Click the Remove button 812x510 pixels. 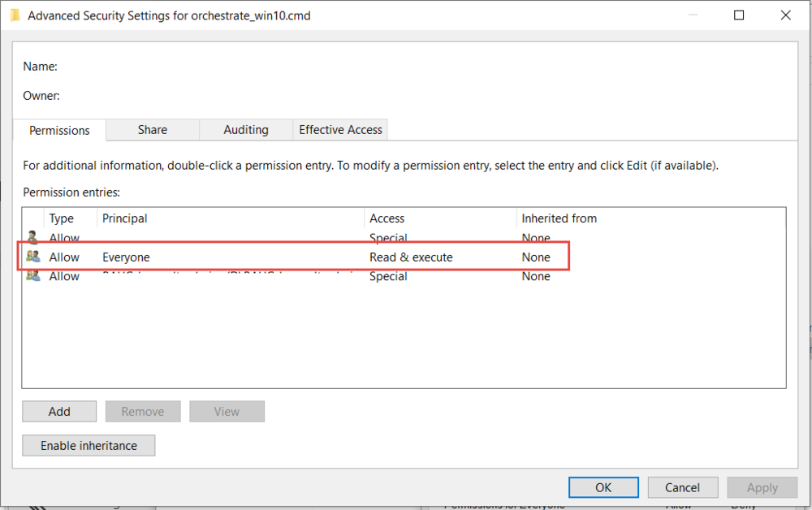point(143,412)
